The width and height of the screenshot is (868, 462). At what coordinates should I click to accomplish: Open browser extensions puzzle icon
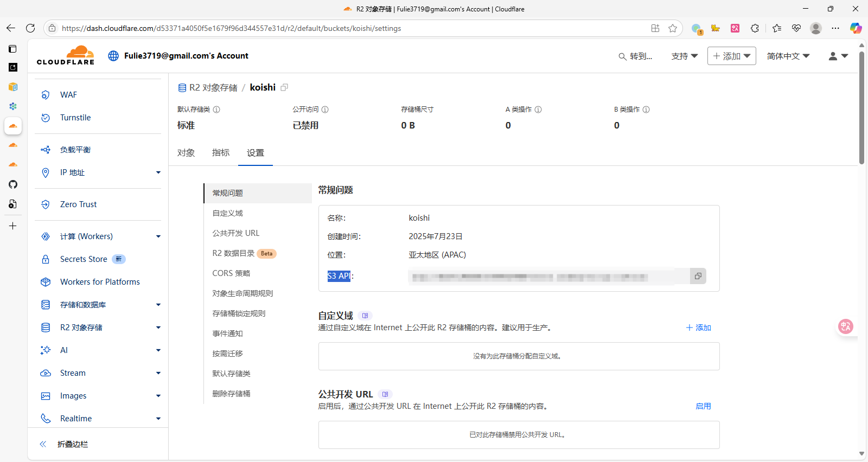pos(755,28)
